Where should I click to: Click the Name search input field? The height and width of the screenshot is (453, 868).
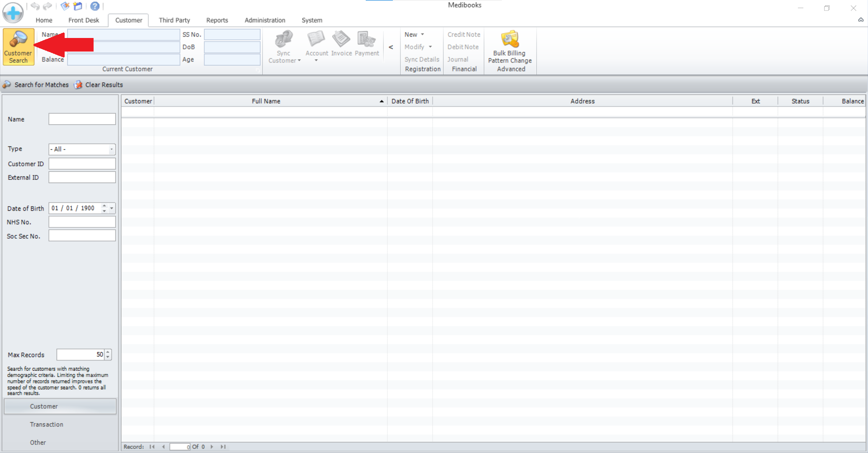pos(82,119)
